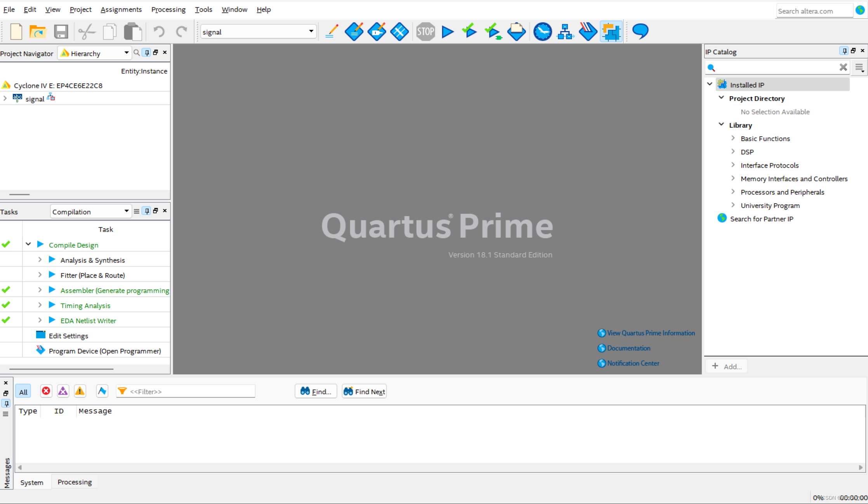868x504 pixels.
Task: Open the Assignments menu
Action: [x=121, y=9]
